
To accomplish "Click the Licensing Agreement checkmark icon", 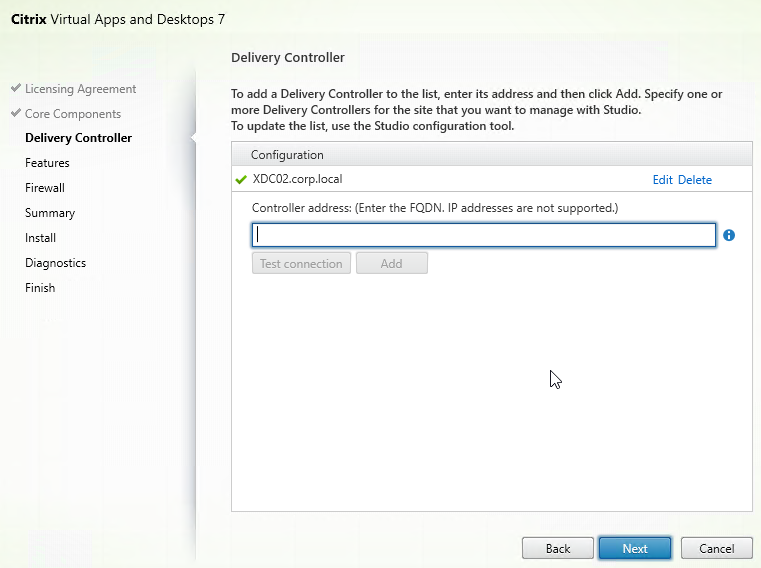I will (x=16, y=88).
